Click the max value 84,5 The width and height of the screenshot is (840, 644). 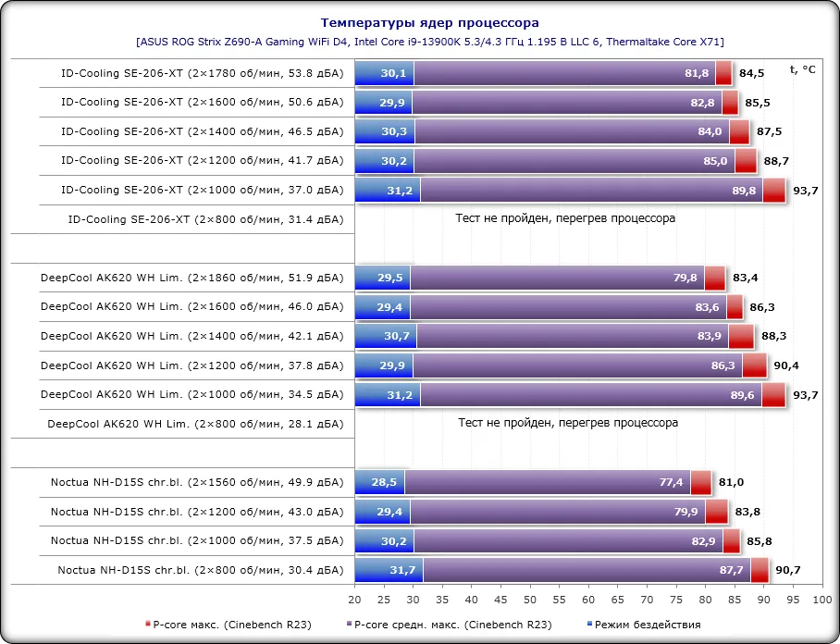[751, 73]
